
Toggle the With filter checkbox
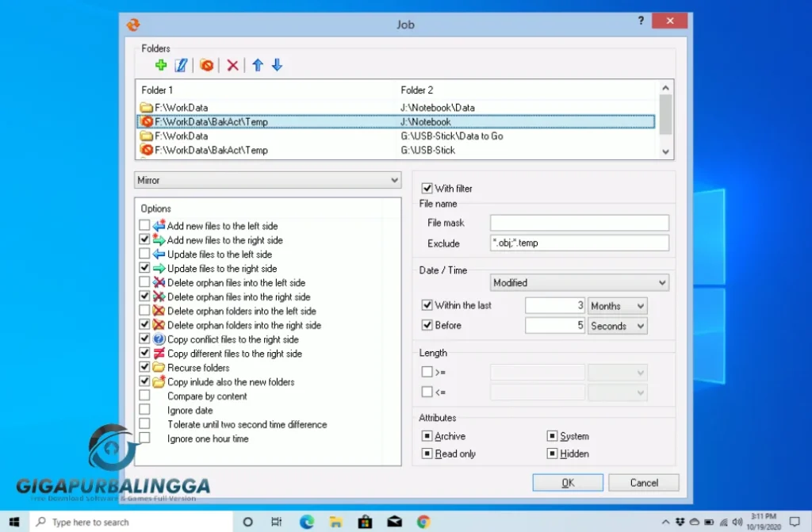click(x=427, y=188)
